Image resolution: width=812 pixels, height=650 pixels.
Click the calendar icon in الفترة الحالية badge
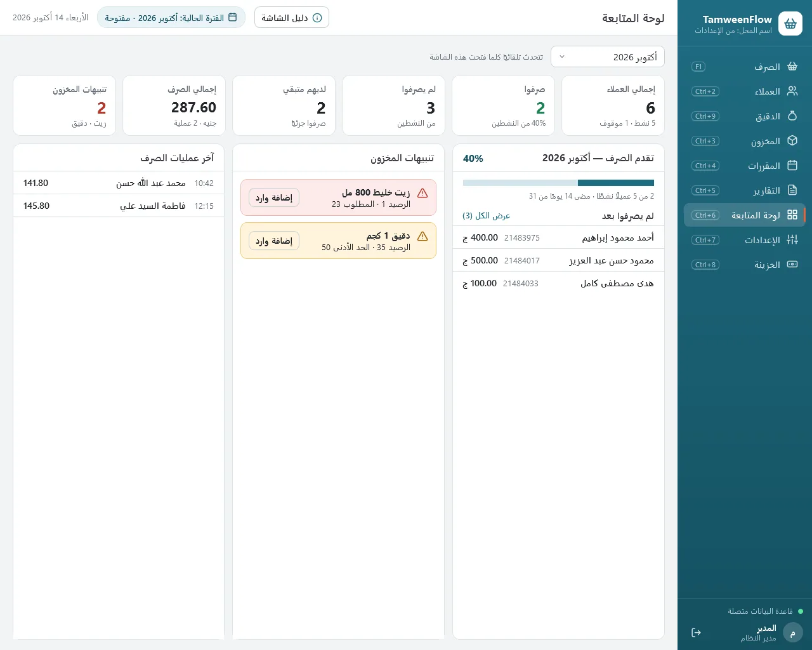coord(232,18)
